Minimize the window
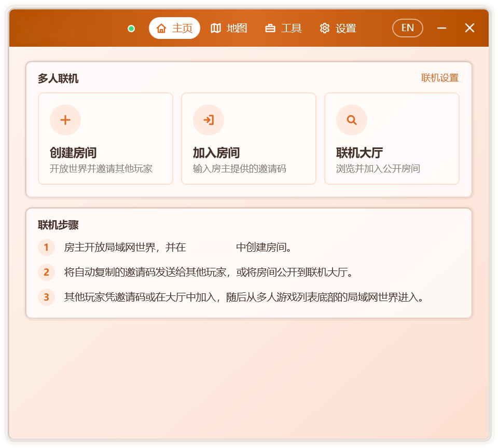Image resolution: width=498 pixels, height=448 pixels. (x=441, y=28)
